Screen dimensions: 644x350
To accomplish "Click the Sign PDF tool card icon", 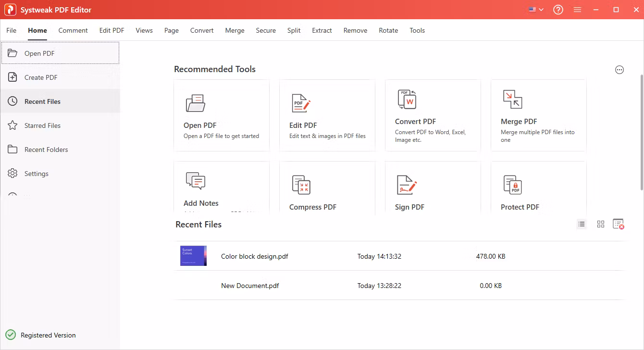I will pos(407,185).
